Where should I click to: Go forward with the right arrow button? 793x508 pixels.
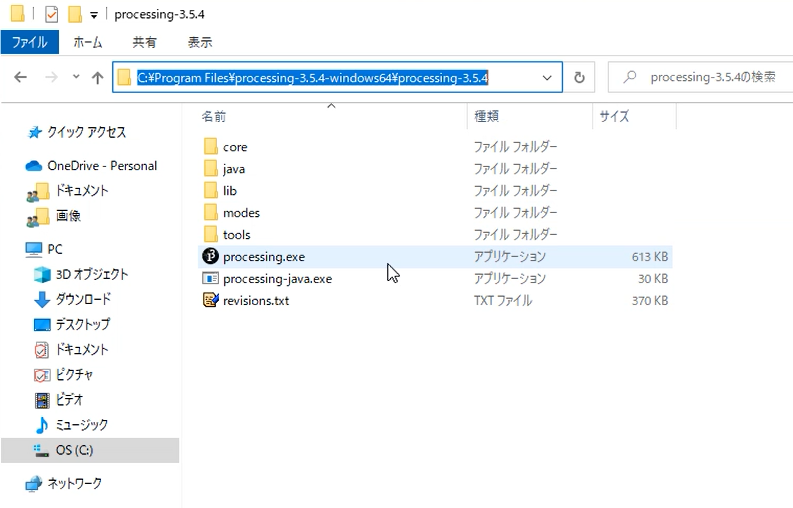(51, 77)
